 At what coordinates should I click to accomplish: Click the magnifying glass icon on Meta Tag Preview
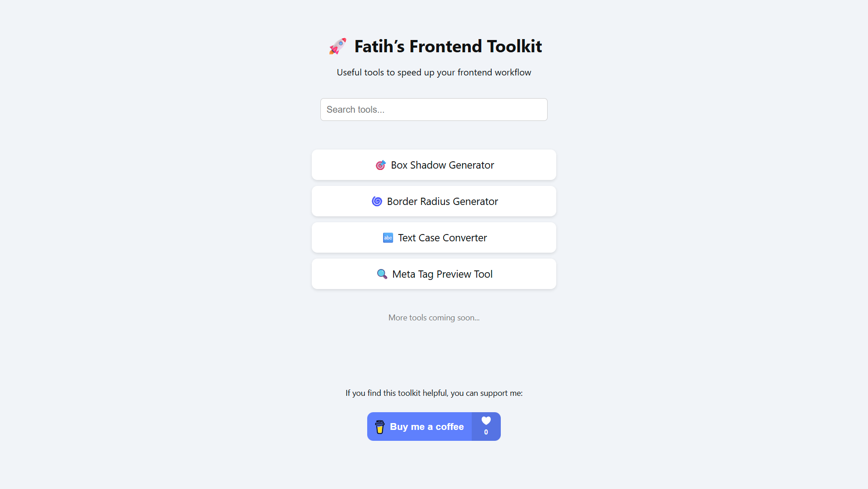(x=382, y=274)
